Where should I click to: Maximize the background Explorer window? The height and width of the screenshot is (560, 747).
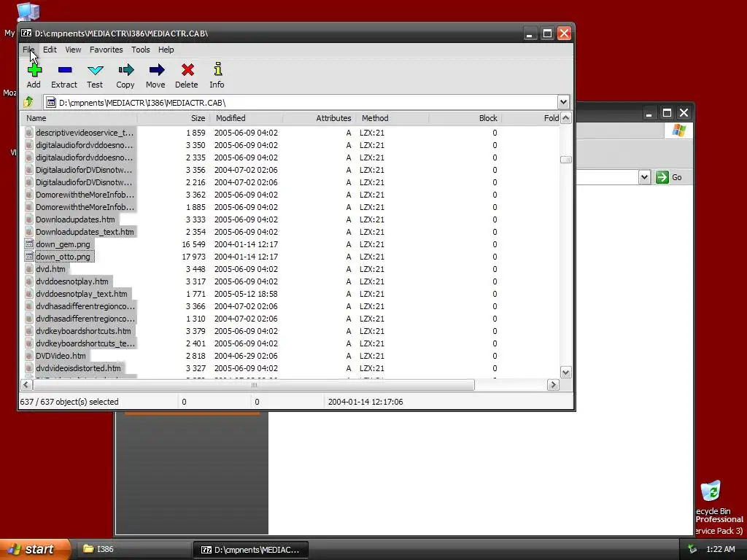(x=667, y=112)
